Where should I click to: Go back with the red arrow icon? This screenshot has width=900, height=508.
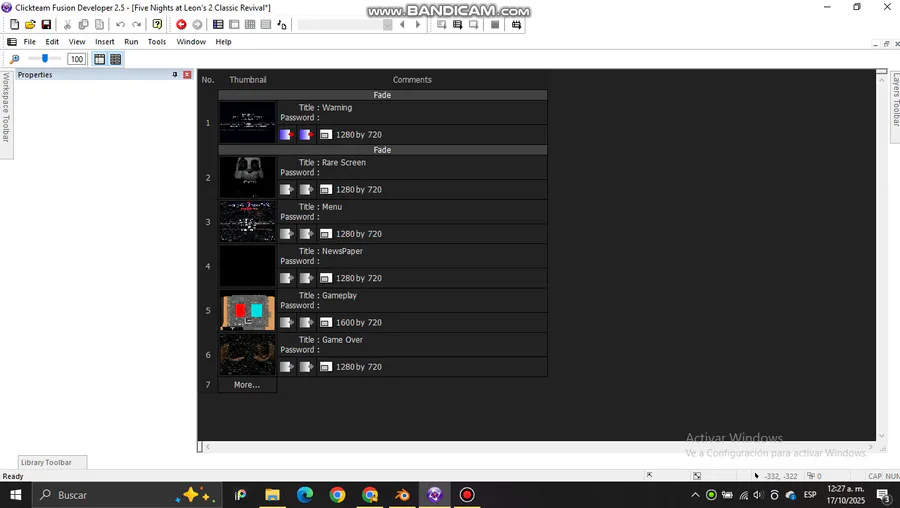181,24
